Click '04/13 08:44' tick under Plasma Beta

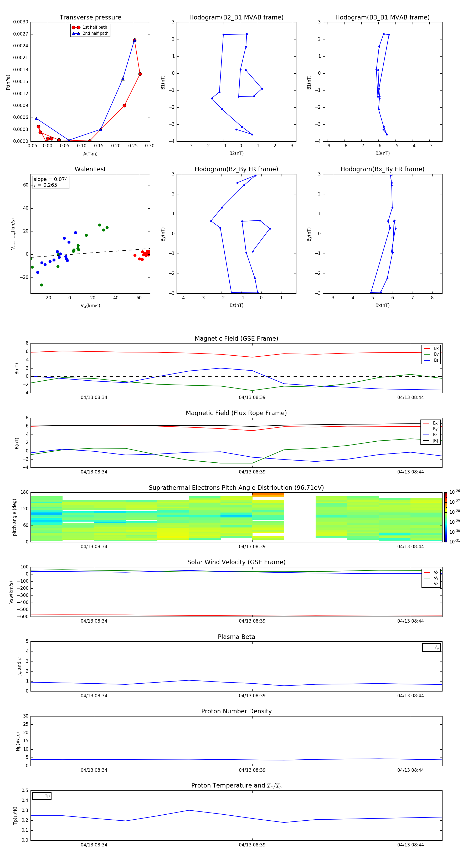coord(410,696)
